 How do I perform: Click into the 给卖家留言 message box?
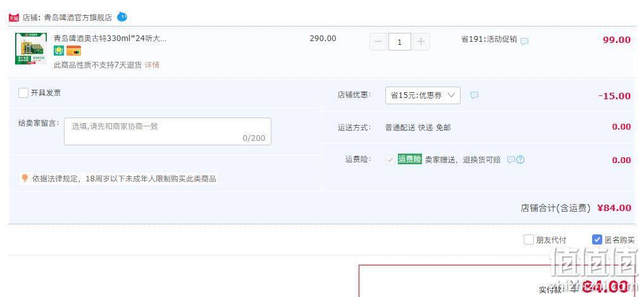(168, 131)
